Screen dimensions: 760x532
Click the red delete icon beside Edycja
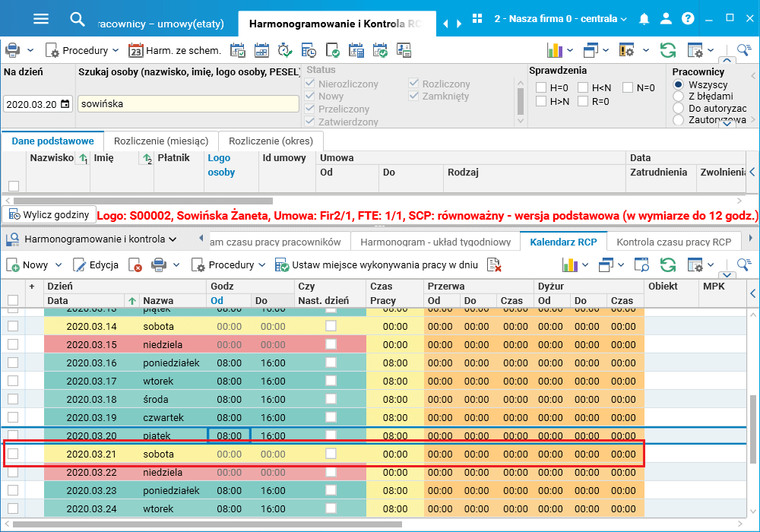(x=135, y=265)
